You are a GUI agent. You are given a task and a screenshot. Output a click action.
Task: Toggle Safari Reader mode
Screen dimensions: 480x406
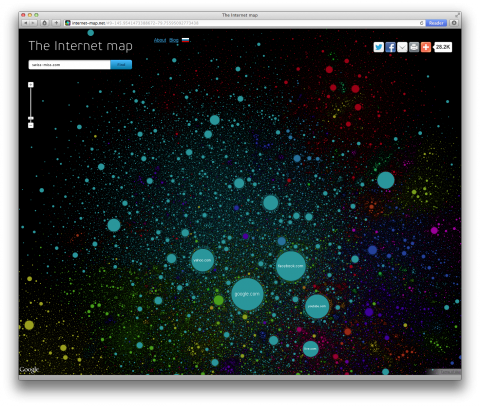(436, 23)
